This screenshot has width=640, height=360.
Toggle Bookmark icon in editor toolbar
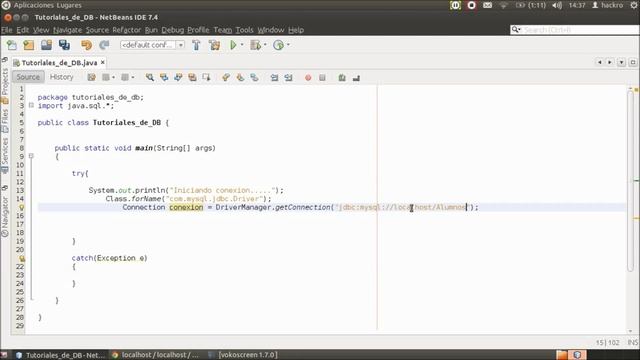[x=254, y=78]
